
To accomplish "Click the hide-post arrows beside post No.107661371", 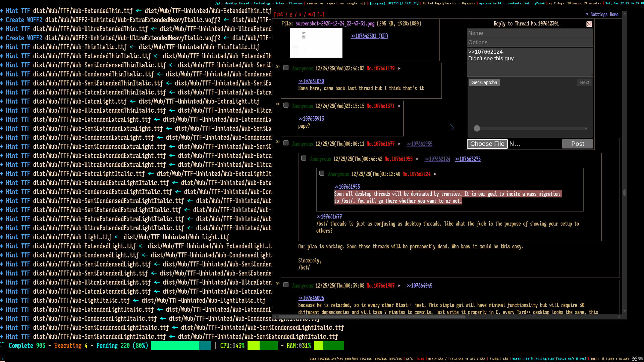I will click(x=278, y=104).
